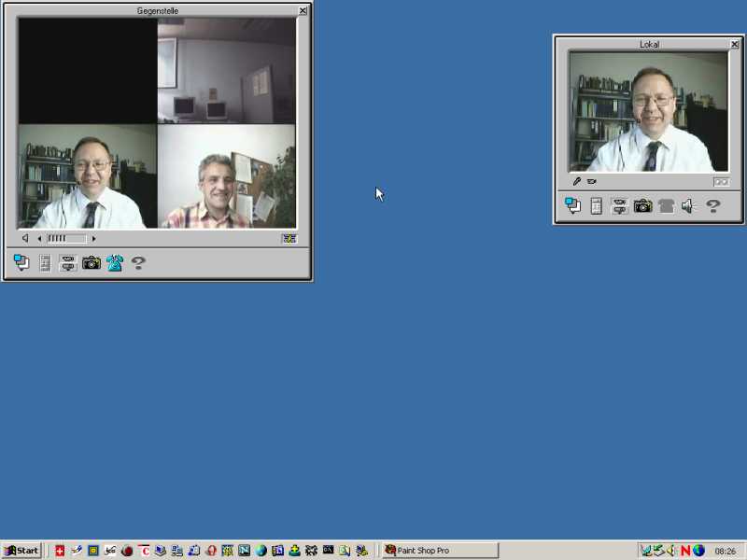Click the settings controls icon in Lokal toolbar
Screen dimensions: 747x560
coord(619,205)
